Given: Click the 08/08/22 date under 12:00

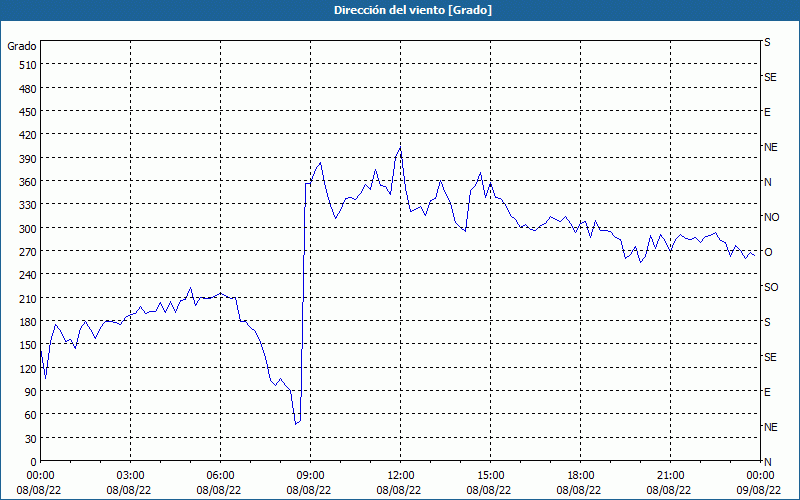Looking at the screenshot, I should pos(398,490).
